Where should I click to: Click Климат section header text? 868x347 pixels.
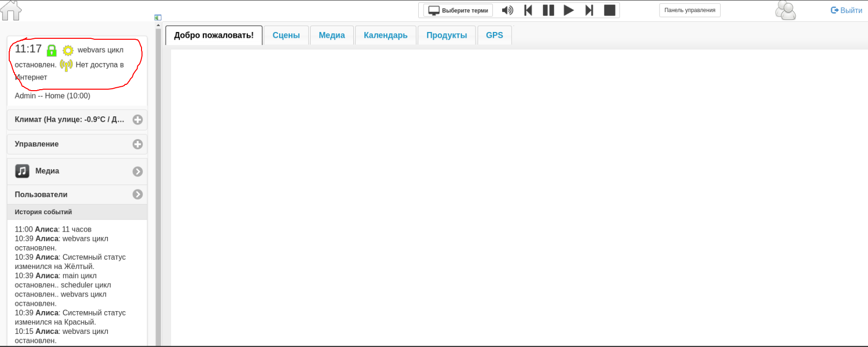[x=69, y=119]
